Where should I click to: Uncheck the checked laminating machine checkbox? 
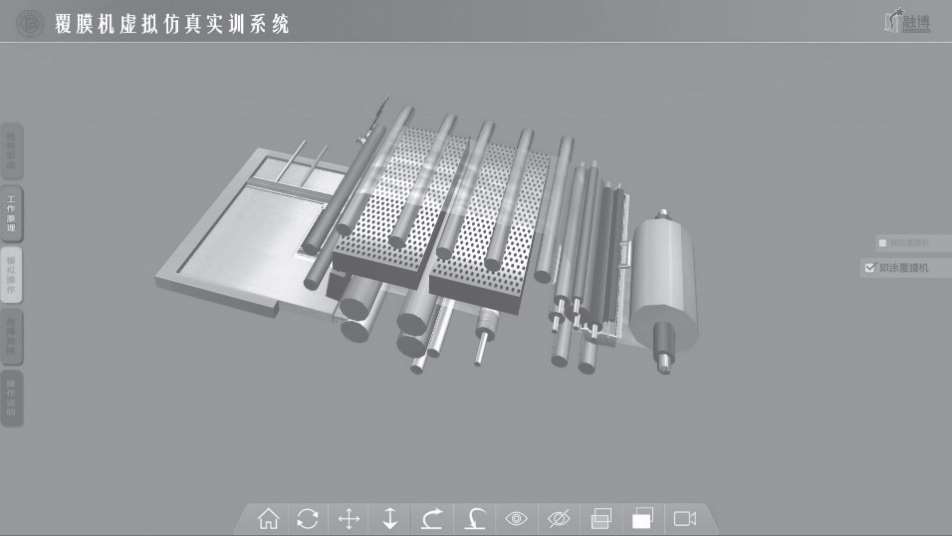point(869,268)
